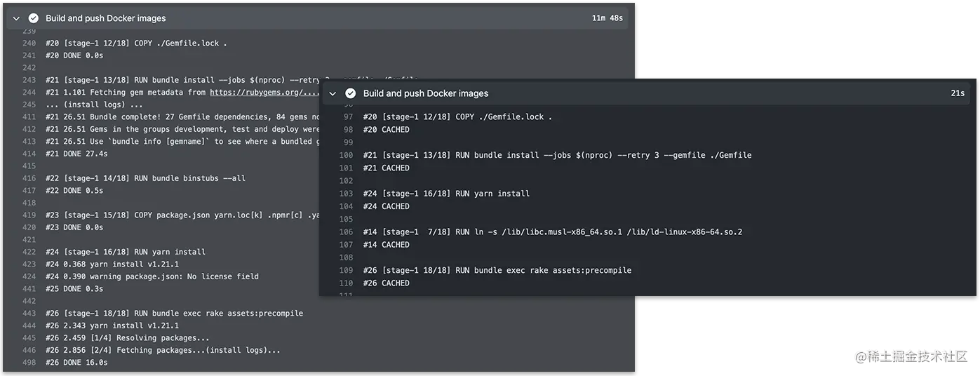980x376 pixels.
Task: Click the 21s duration label
Action: pos(958,93)
